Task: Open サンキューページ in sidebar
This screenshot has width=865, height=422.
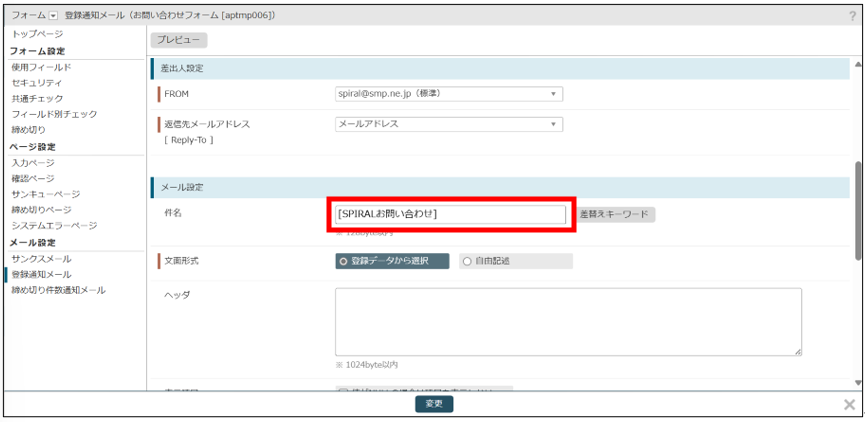Action: [x=46, y=194]
